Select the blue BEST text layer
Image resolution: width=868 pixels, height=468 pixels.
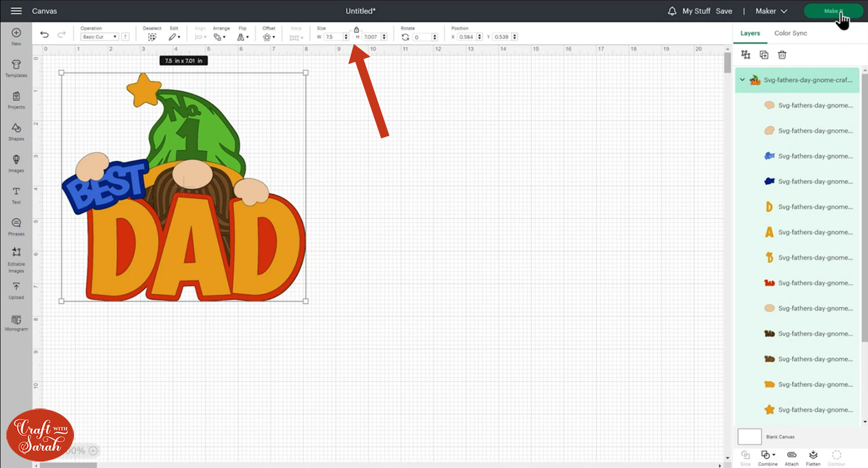(797, 156)
